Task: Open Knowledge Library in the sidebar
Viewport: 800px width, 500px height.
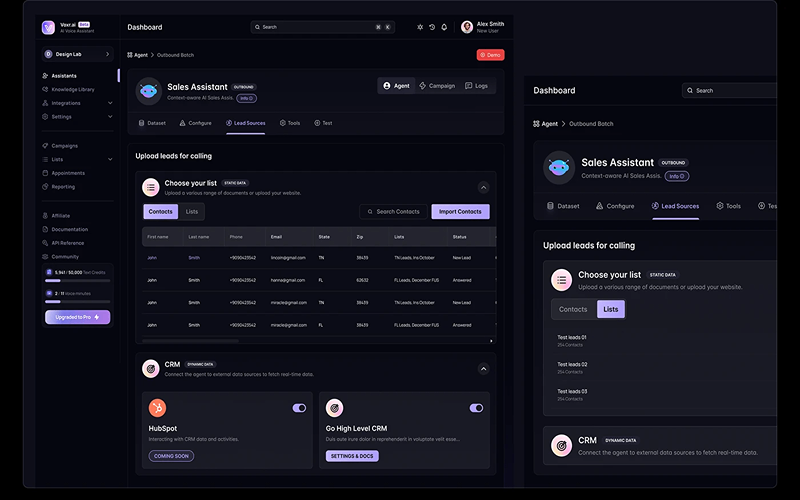Action: (x=72, y=89)
